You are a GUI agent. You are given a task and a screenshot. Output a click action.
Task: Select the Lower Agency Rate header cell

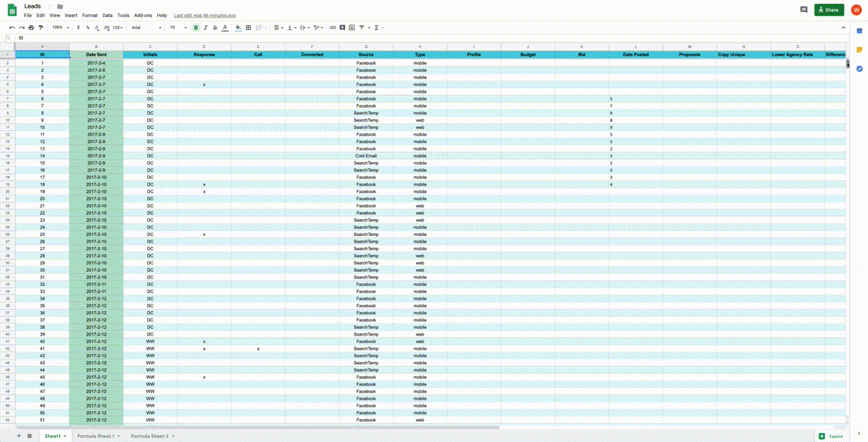(797, 54)
